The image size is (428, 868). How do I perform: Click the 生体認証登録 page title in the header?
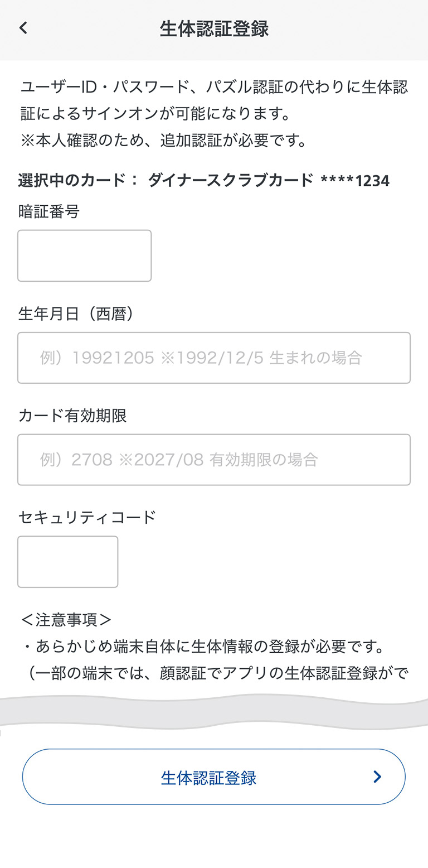[214, 28]
